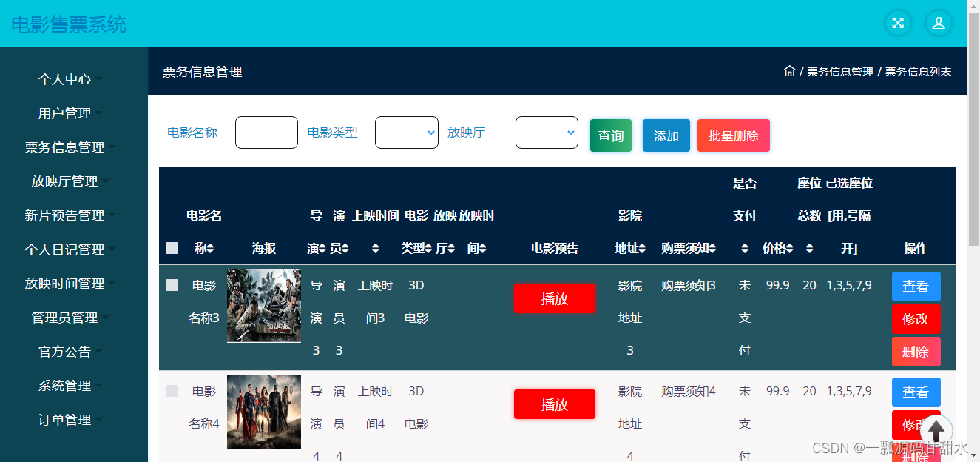Expand 个人日记管理 sidebar menu

[70, 250]
